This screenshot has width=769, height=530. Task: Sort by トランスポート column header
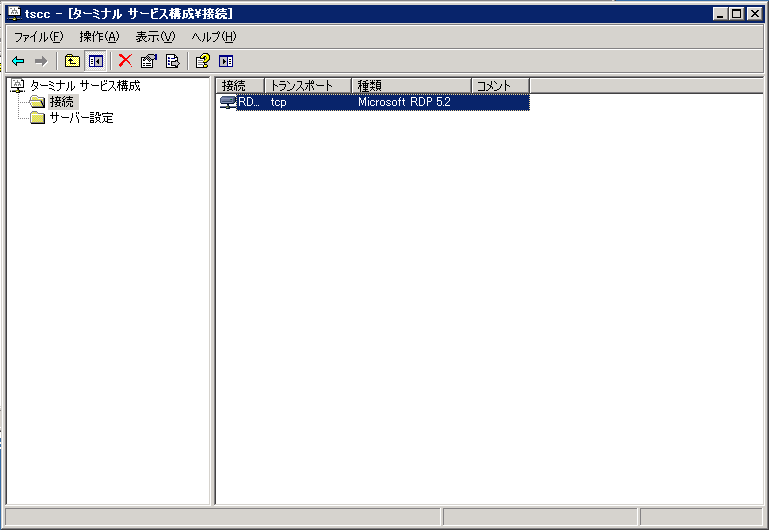pos(308,86)
